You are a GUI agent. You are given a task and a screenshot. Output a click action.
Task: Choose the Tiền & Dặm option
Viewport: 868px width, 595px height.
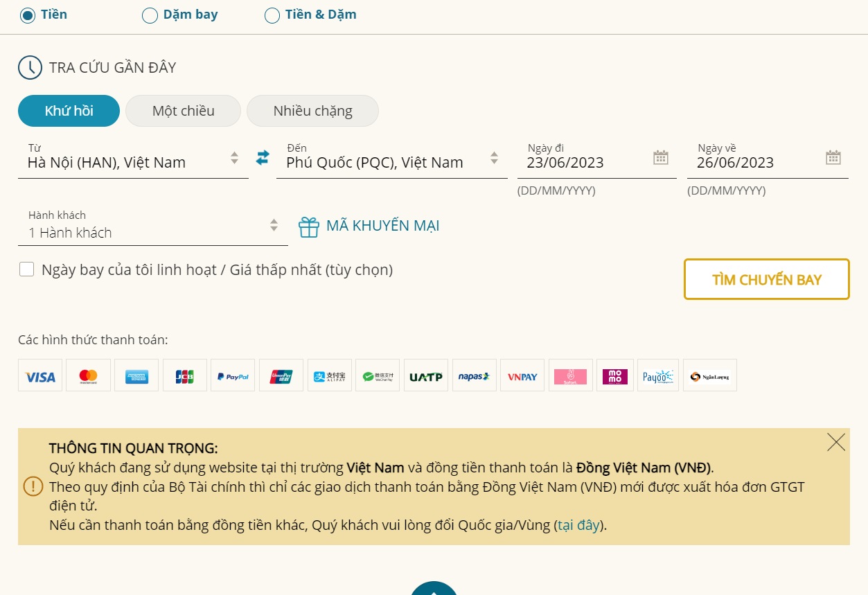272,15
